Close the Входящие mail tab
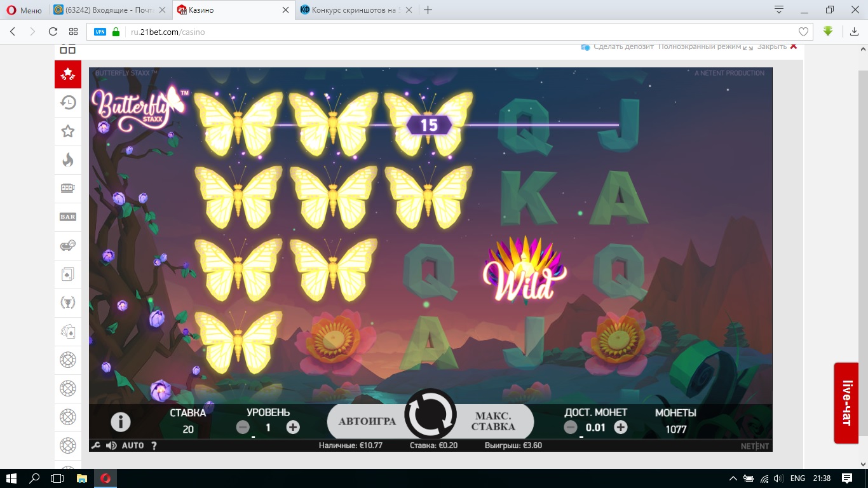This screenshot has height=488, width=868. (163, 10)
